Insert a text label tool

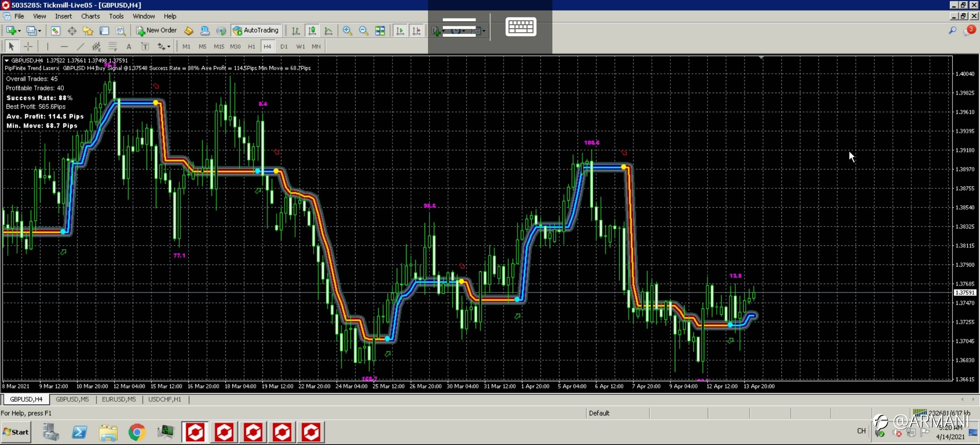(145, 46)
